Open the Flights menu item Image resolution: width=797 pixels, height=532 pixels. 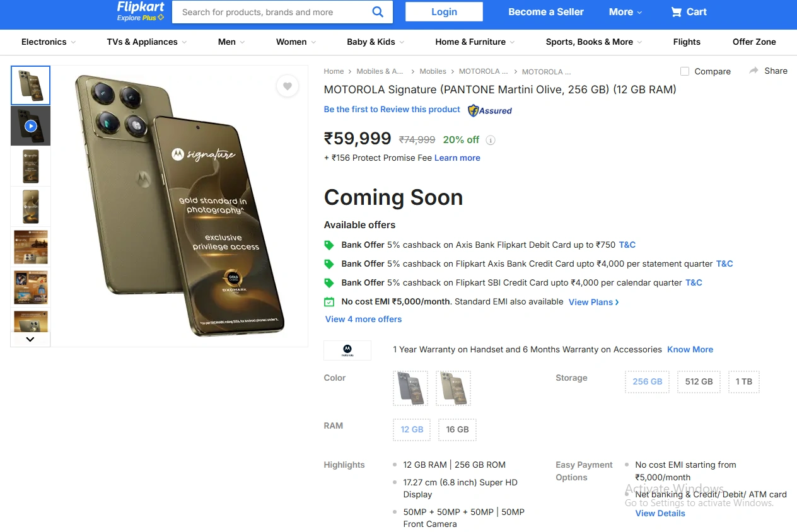687,42
